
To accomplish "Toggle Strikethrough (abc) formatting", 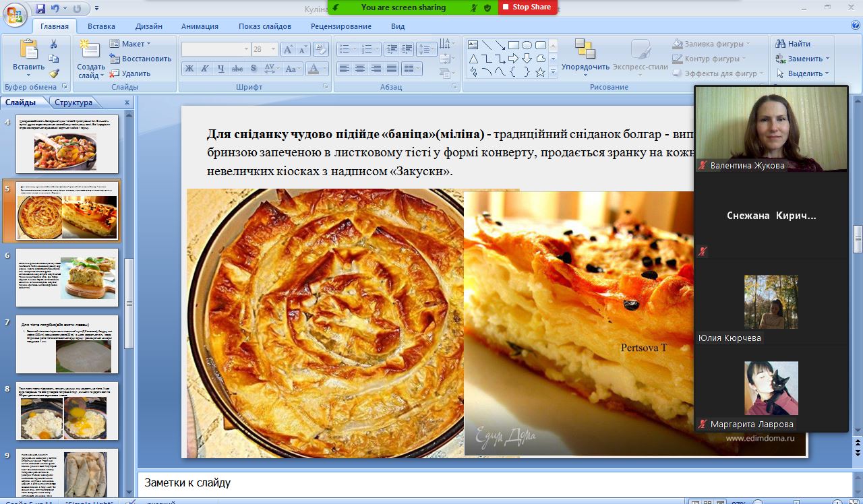I will tap(237, 68).
